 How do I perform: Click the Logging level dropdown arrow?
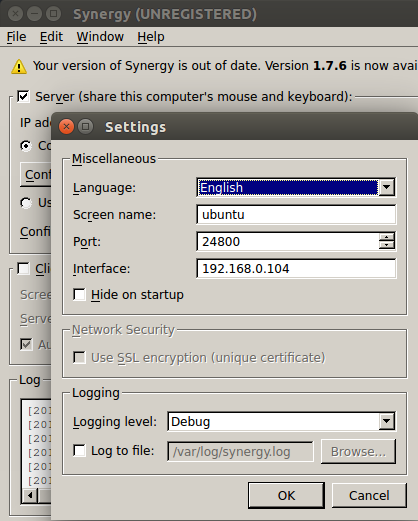tap(387, 422)
